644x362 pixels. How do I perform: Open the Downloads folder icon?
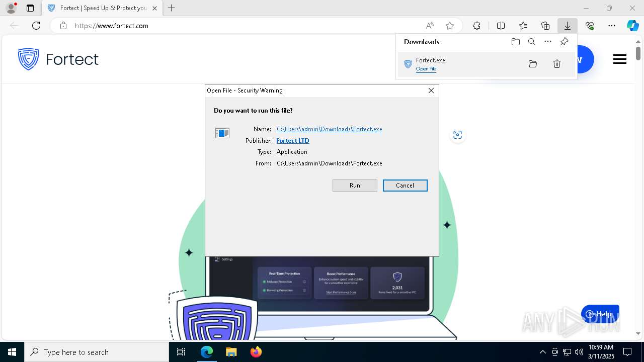point(516,42)
